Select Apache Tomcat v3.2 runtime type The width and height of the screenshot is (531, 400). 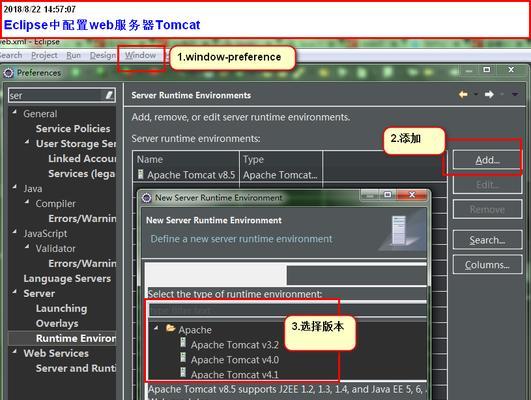coord(235,345)
